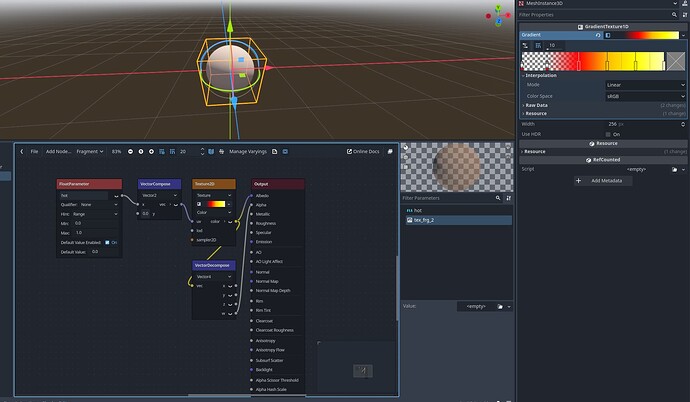Click the grid snapping icon in shader toolbar
Screen dimensions: 690x402
171,151
